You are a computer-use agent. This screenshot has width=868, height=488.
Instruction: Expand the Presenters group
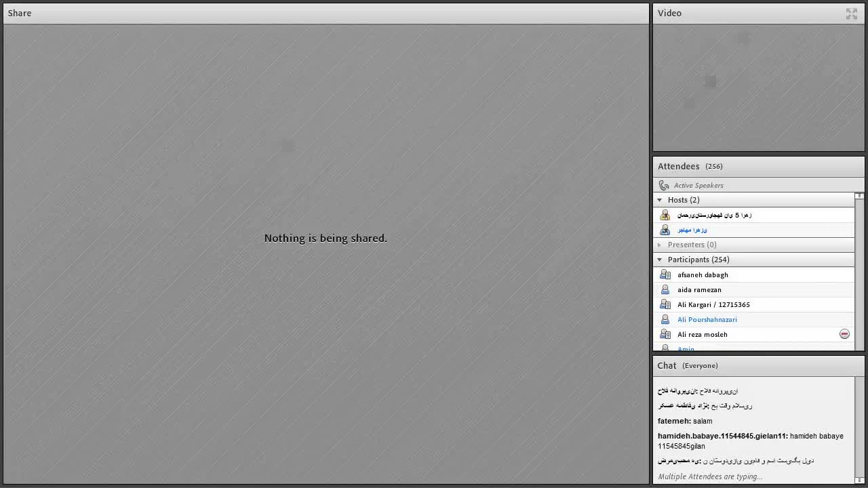[660, 245]
